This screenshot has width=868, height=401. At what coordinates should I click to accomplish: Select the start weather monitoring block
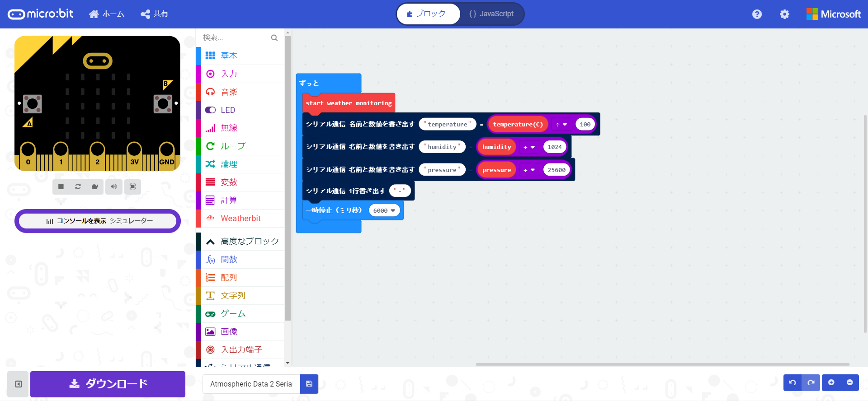click(x=349, y=103)
